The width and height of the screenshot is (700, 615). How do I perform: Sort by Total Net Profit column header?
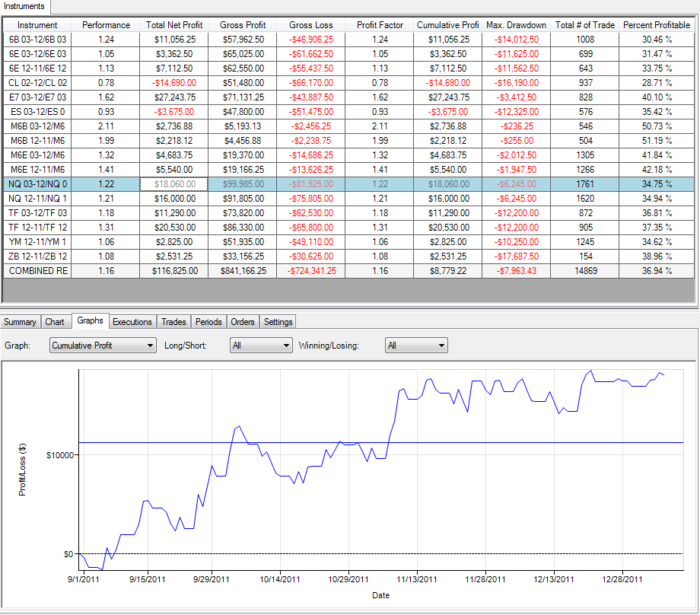coord(174,25)
